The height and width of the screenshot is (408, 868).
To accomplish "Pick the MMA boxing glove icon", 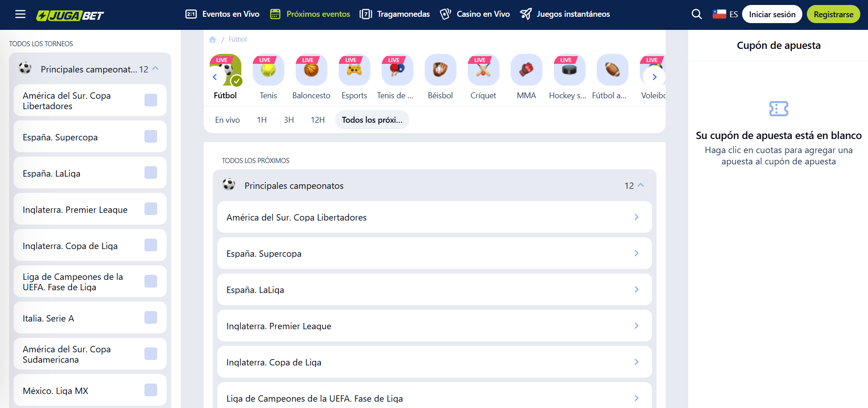I will pyautogui.click(x=526, y=70).
